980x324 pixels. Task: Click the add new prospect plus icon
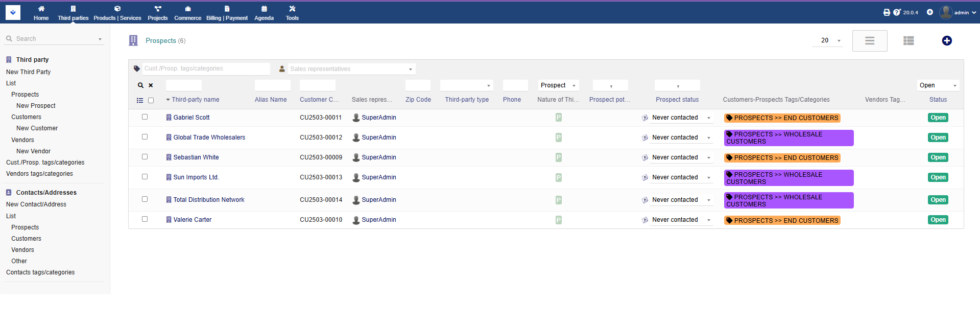tap(946, 41)
